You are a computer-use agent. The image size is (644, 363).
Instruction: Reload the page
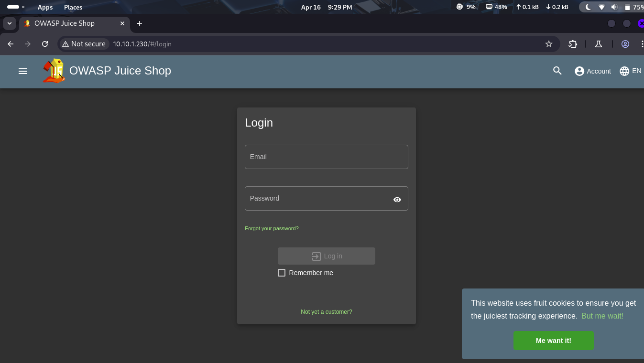[45, 44]
